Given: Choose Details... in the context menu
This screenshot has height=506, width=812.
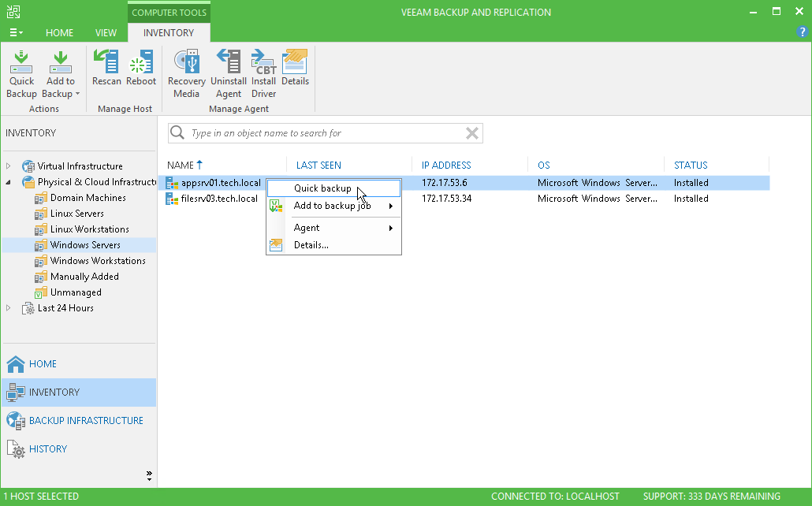Looking at the screenshot, I should [333, 245].
